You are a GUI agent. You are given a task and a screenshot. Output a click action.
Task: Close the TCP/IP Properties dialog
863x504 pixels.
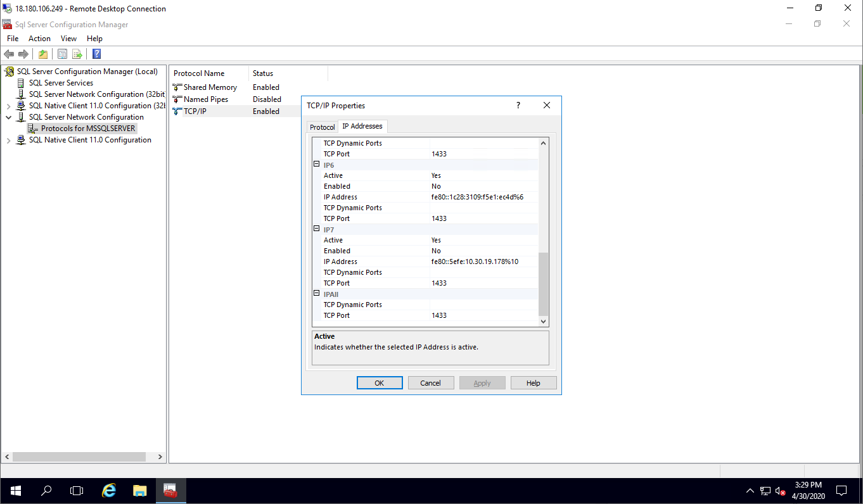point(547,105)
